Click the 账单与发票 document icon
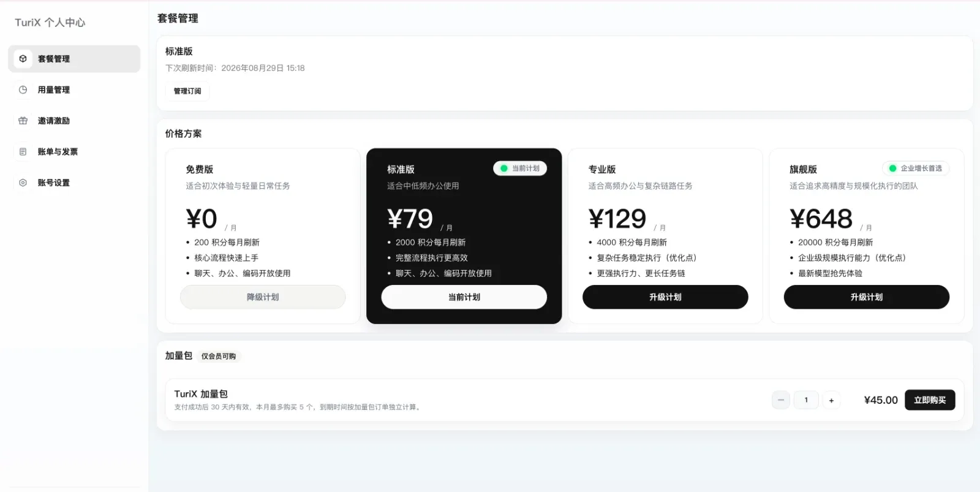 tap(23, 151)
